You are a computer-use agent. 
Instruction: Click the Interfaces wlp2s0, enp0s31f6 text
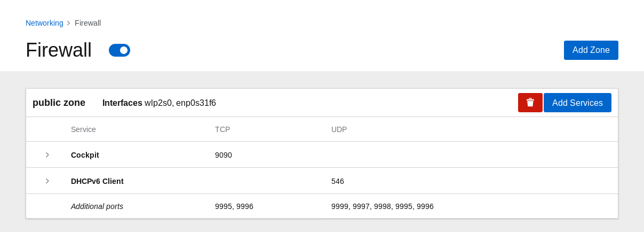click(x=159, y=103)
